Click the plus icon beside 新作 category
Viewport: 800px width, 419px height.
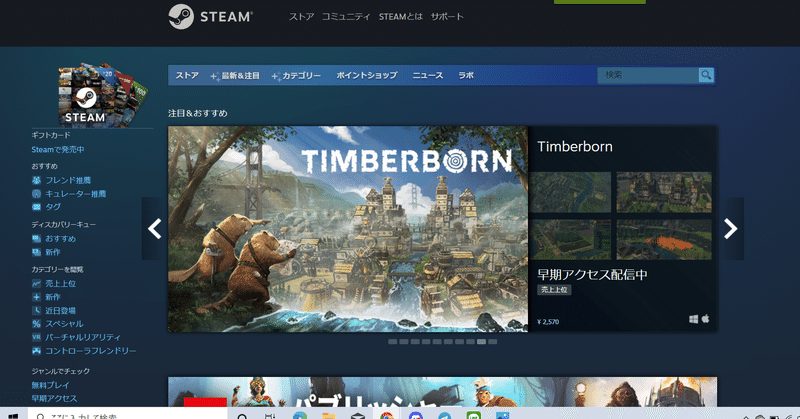36,297
